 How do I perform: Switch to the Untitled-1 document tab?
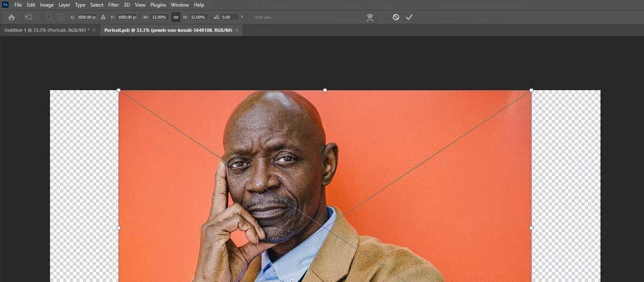(46, 30)
